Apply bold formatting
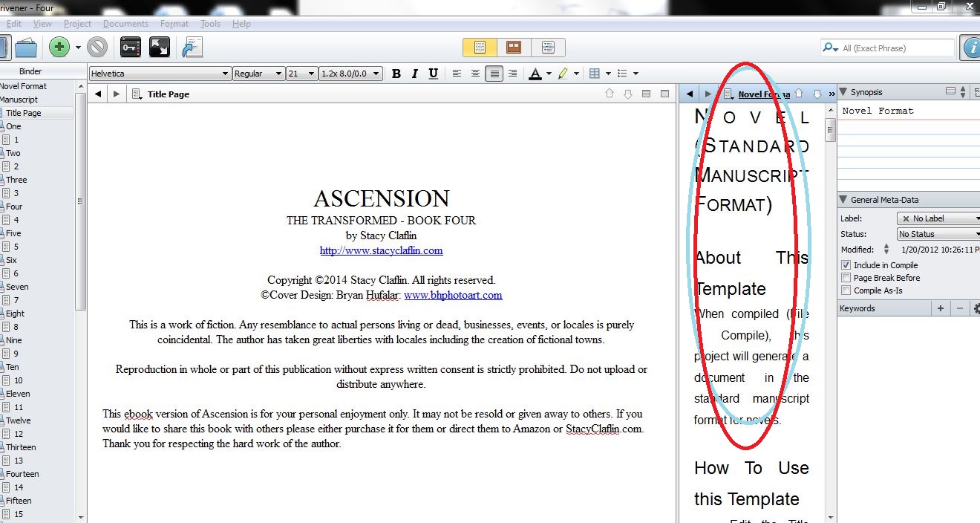Screen dimensions: 980x523 (396, 74)
